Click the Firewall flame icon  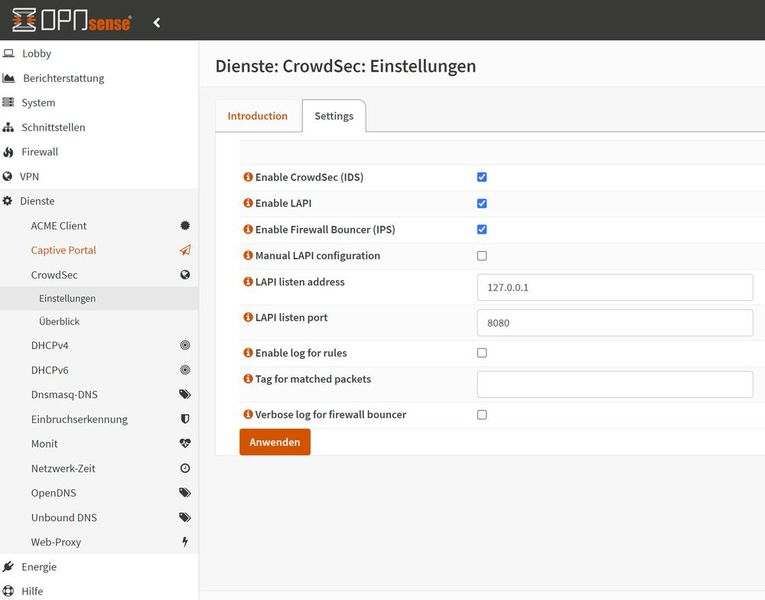coord(8,152)
